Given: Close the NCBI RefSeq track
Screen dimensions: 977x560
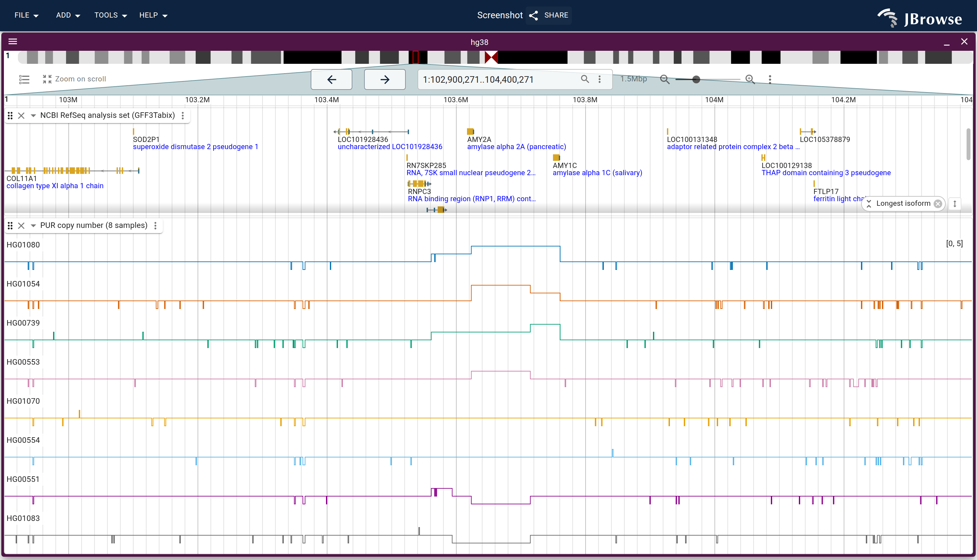Looking at the screenshot, I should 21,115.
